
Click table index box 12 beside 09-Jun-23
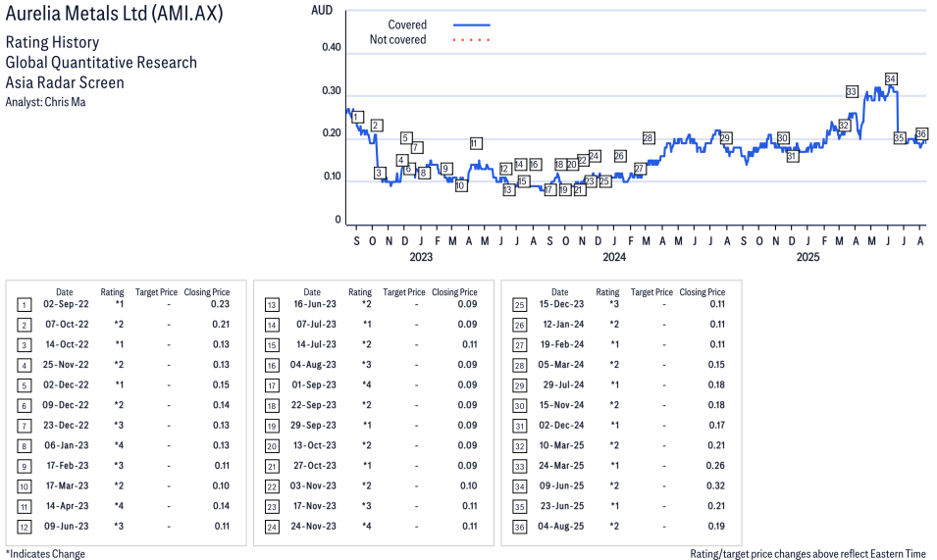tap(24, 528)
